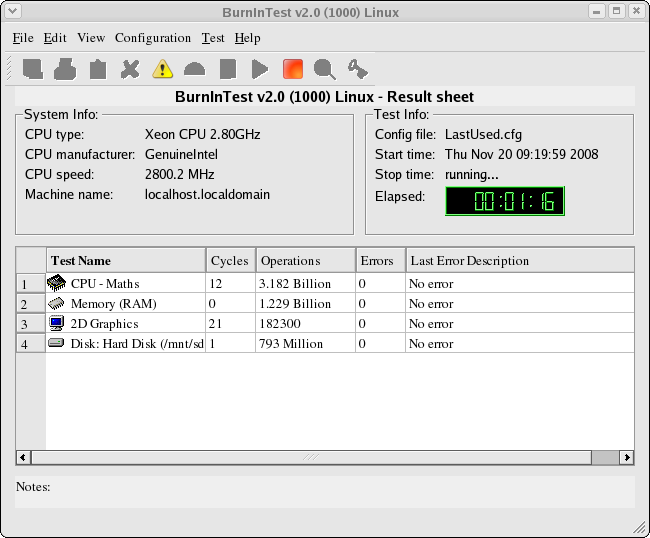This screenshot has height=538, width=650.
Task: Select row header number 3
Action: 31,323
